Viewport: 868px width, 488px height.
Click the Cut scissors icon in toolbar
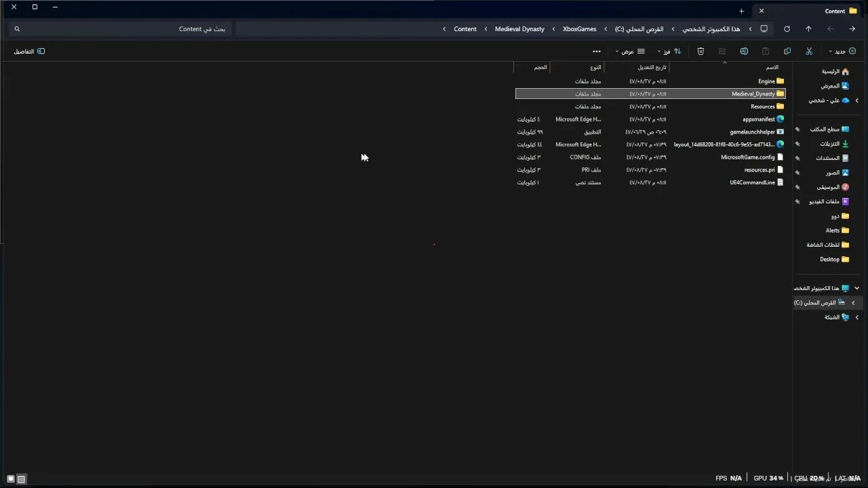click(x=809, y=52)
